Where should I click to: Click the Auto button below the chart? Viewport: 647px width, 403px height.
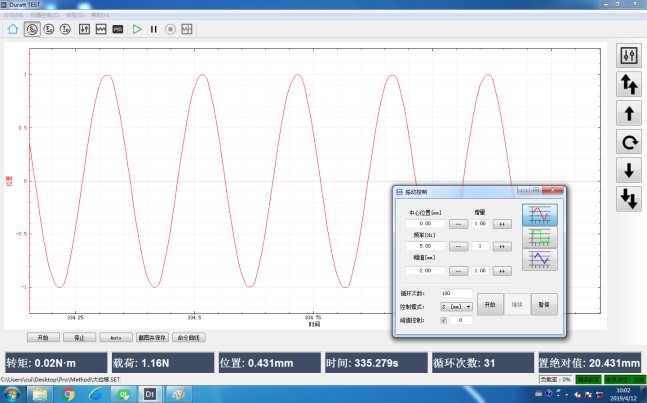click(x=115, y=338)
